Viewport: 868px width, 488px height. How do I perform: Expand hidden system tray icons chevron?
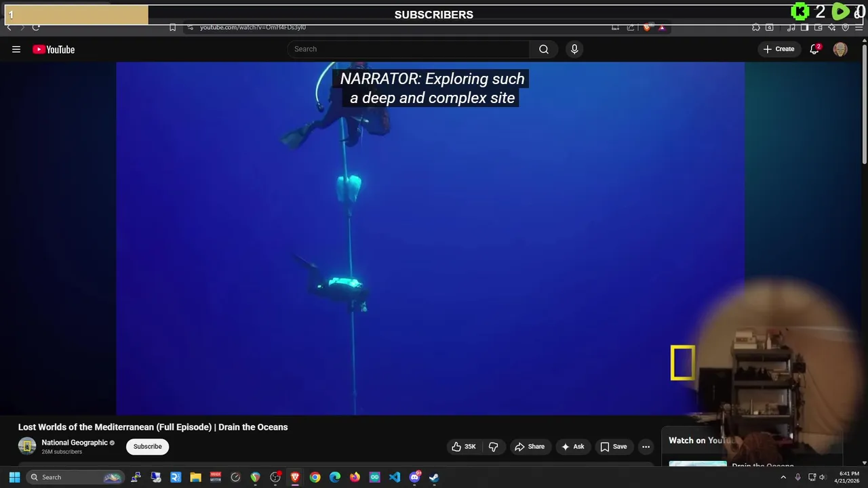(x=783, y=477)
